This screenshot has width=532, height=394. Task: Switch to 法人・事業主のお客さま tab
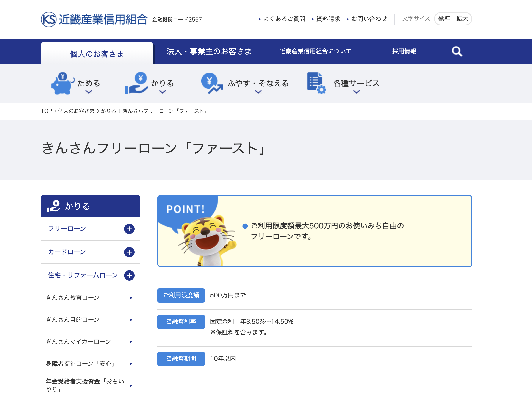(x=209, y=51)
